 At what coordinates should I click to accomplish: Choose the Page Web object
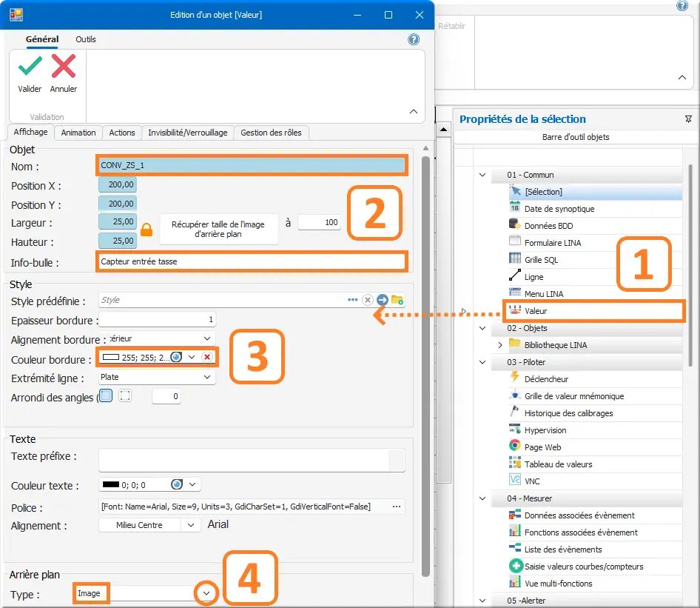pos(596,447)
